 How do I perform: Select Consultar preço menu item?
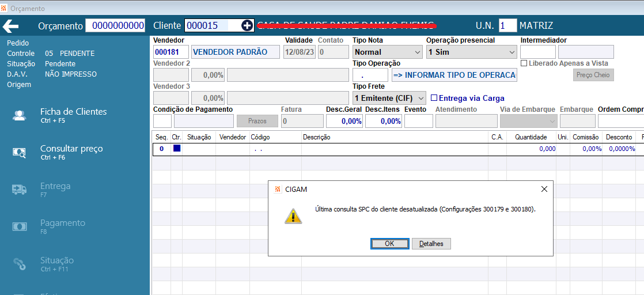tap(71, 152)
